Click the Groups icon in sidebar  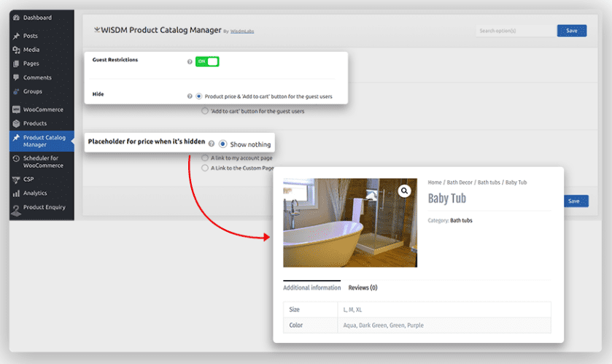[x=16, y=92]
